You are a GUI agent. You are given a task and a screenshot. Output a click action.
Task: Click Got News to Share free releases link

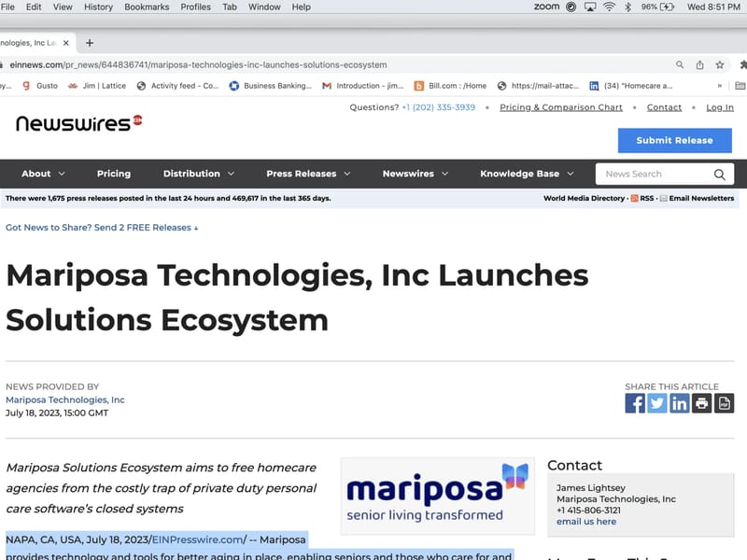coord(102,228)
